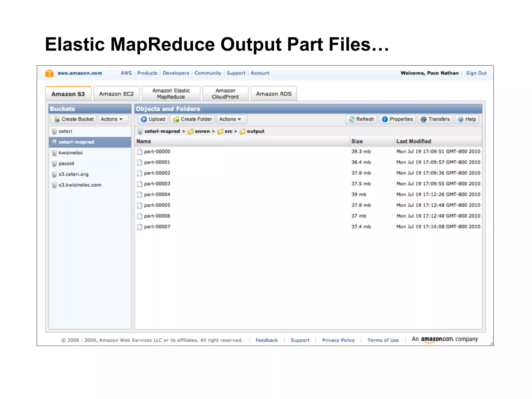532x399 pixels.
Task: Open the top Support navigation link
Action: pos(236,73)
